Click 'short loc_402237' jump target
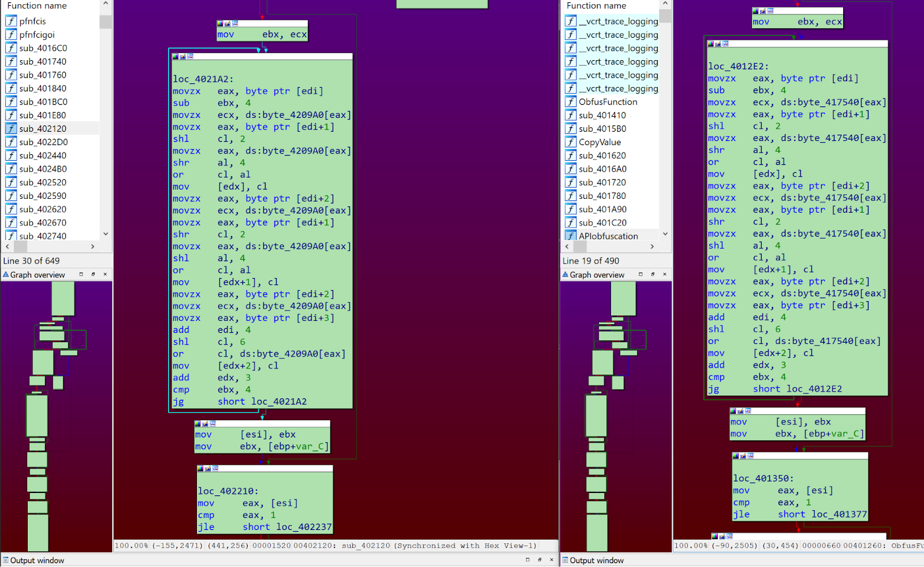The width and height of the screenshot is (924, 567). (287, 527)
